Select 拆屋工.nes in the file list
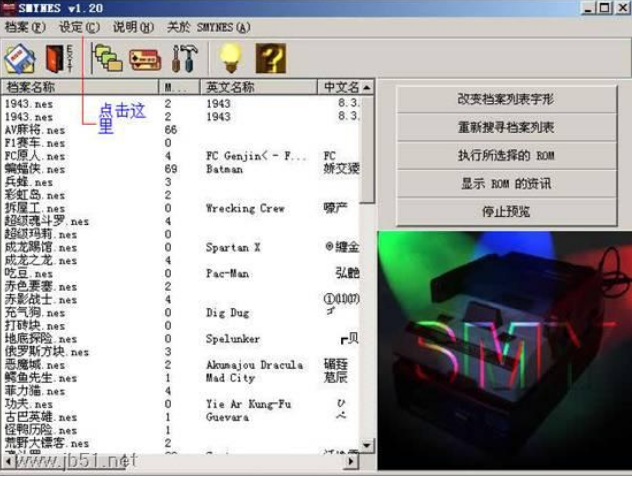The image size is (632, 478). point(35,208)
